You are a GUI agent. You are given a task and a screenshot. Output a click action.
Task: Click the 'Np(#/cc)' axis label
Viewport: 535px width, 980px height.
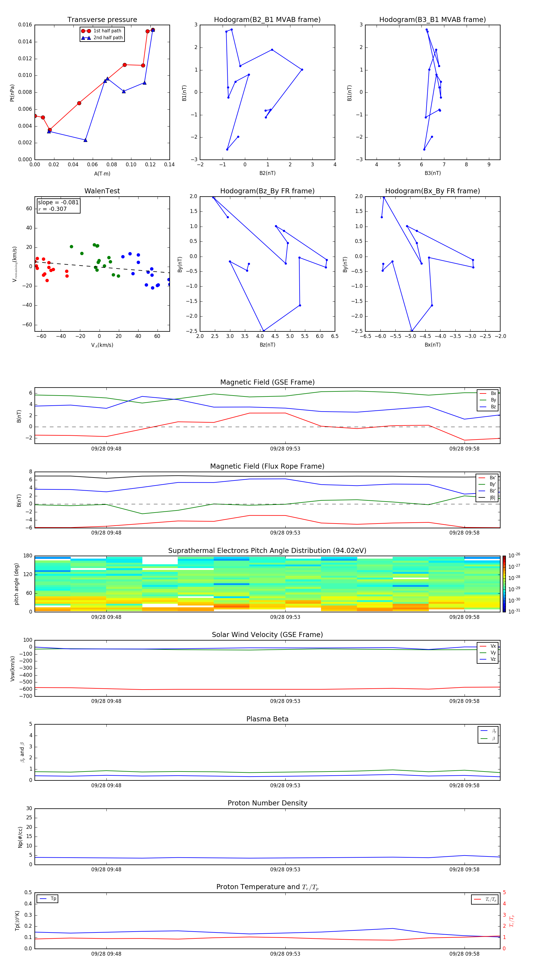click(20, 837)
